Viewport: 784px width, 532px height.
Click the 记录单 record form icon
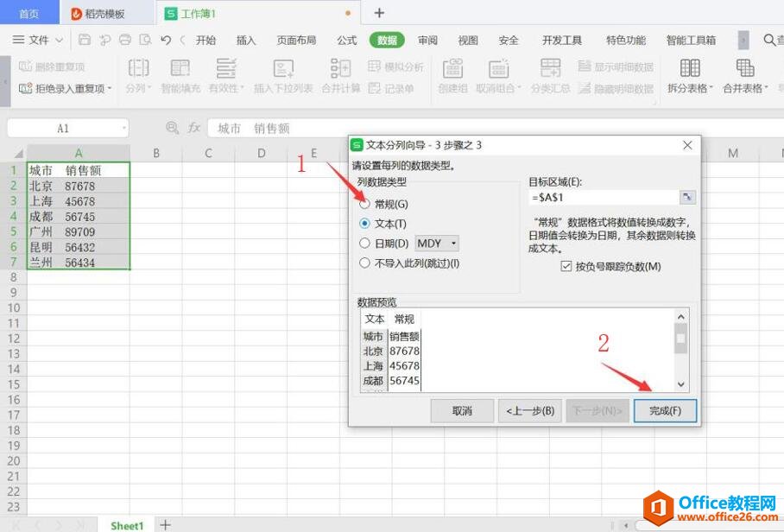[x=375, y=88]
